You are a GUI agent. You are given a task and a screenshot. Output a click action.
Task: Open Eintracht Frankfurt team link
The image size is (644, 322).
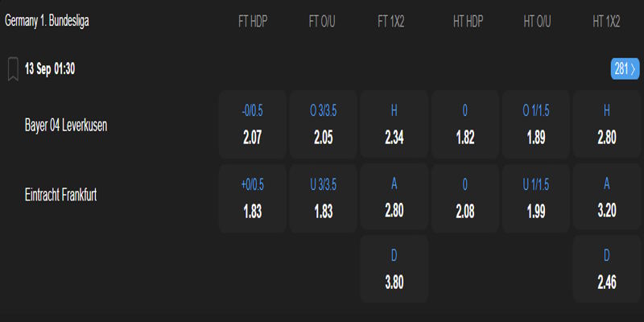pos(61,196)
